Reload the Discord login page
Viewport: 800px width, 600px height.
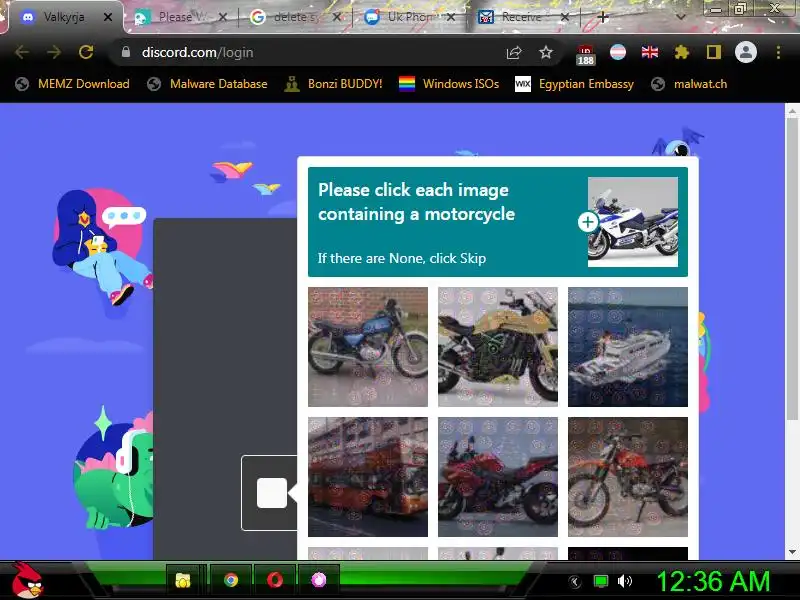tap(86, 52)
